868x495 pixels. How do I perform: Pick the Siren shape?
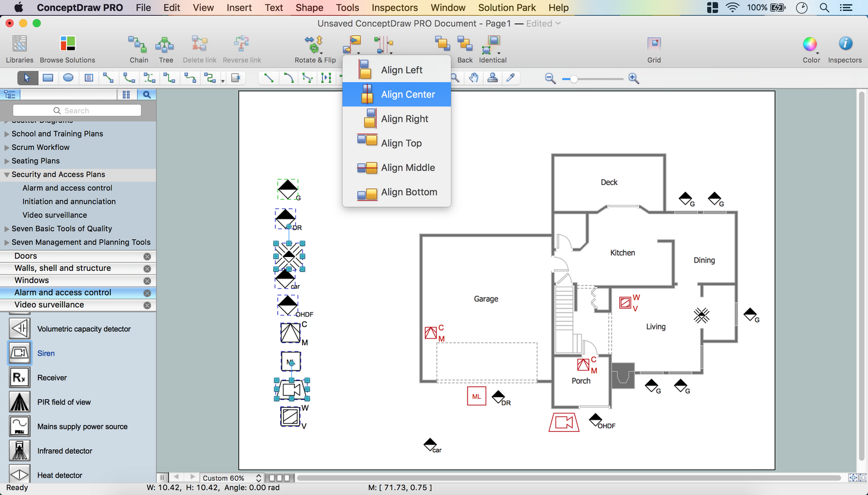tap(20, 353)
